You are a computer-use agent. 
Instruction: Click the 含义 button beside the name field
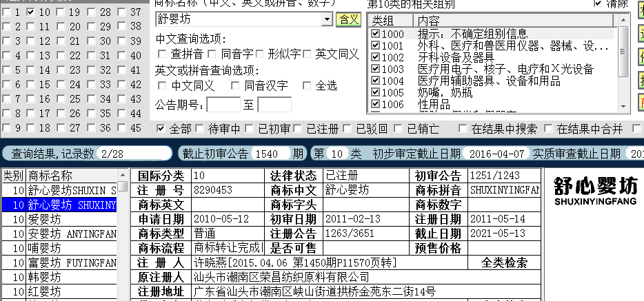[x=348, y=19]
